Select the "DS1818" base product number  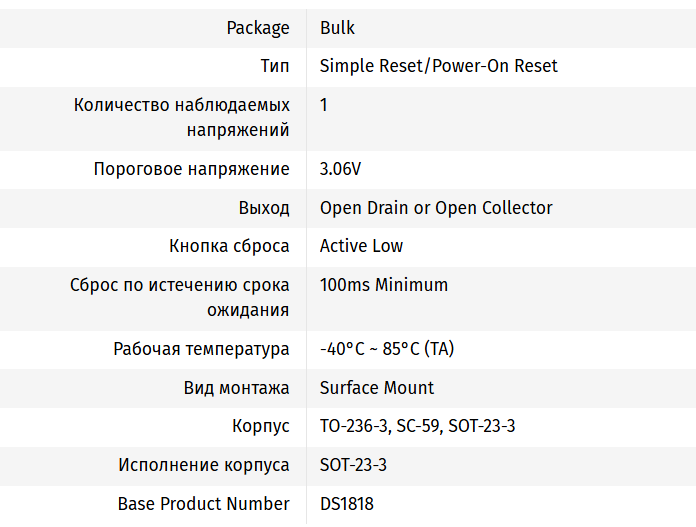(346, 504)
